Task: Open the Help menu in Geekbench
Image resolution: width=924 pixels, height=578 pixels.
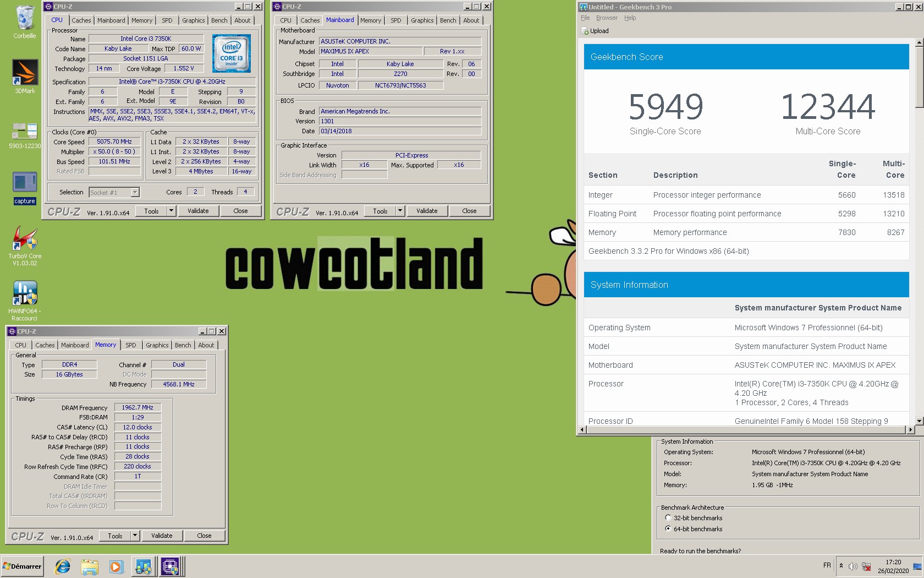Action: 630,18
